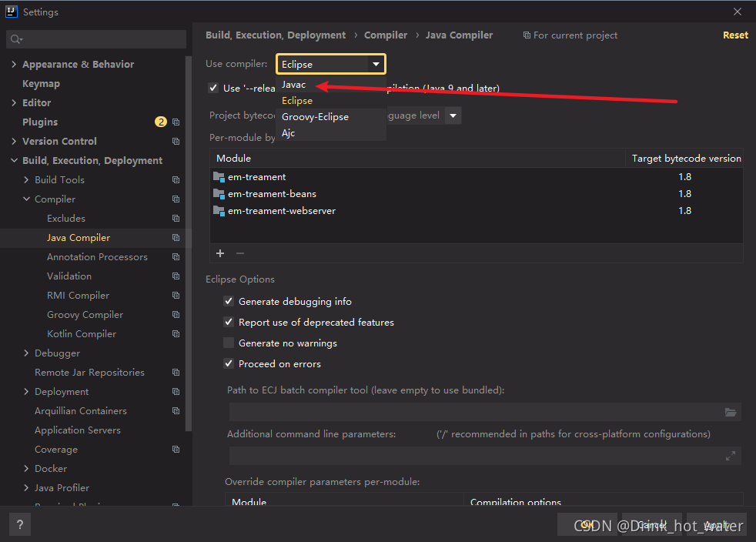The width and height of the screenshot is (756, 542).
Task: Enable 'Generate no warnings'
Action: coord(229,343)
